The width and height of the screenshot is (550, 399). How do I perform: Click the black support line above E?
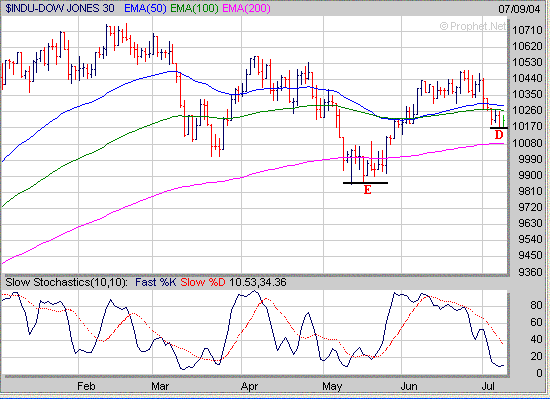point(365,183)
